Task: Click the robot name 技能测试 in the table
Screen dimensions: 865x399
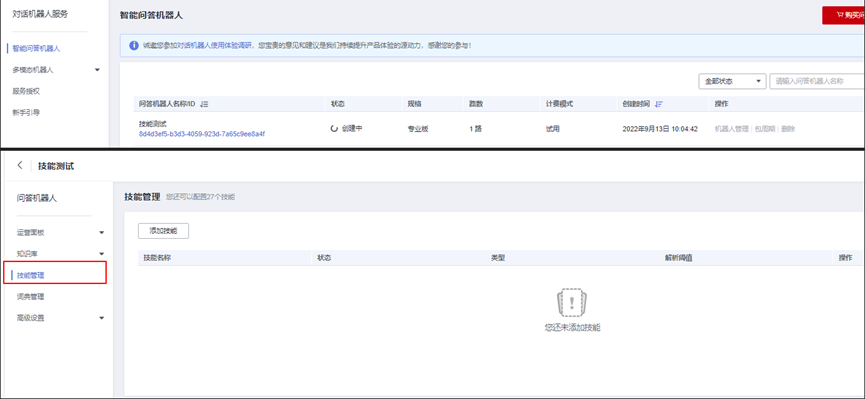Action: [152, 124]
